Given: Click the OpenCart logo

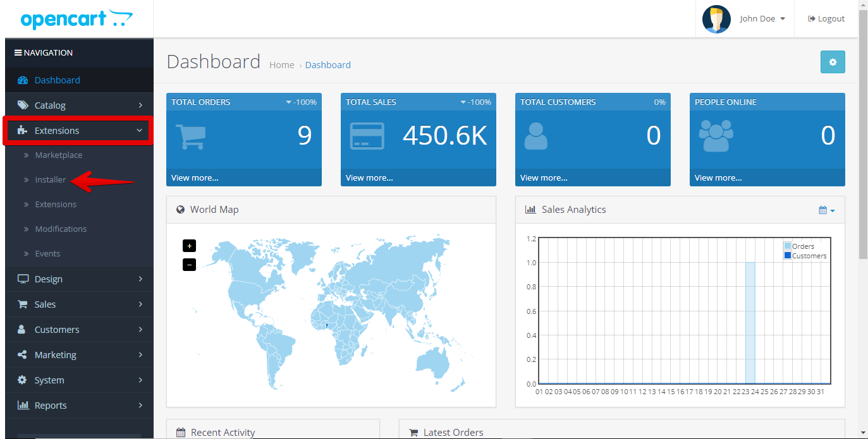Looking at the screenshot, I should click(76, 19).
